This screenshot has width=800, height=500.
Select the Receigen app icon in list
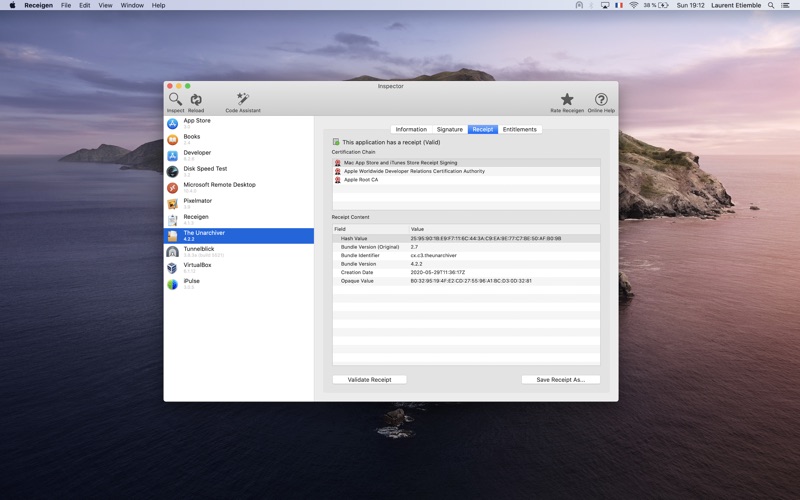point(172,220)
